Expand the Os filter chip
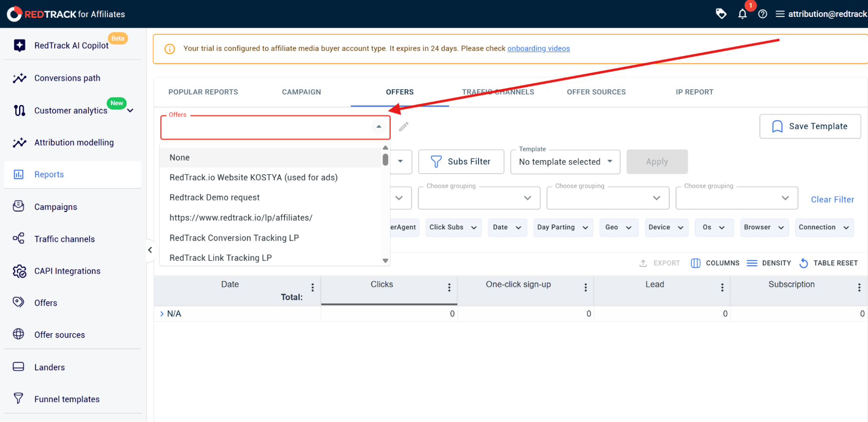The height and width of the screenshot is (422, 868). pos(714,228)
